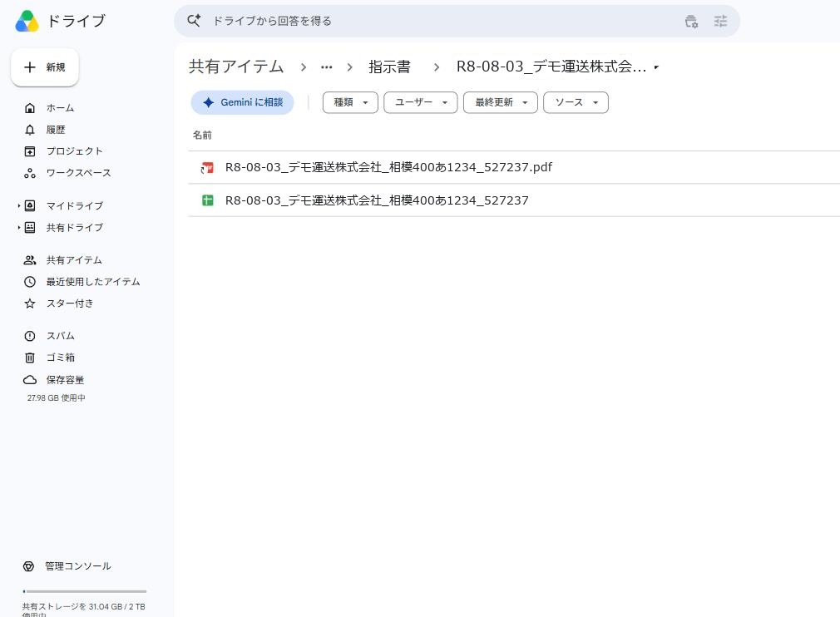
Task: Select the file ending in 527237.pdf
Action: (x=388, y=167)
